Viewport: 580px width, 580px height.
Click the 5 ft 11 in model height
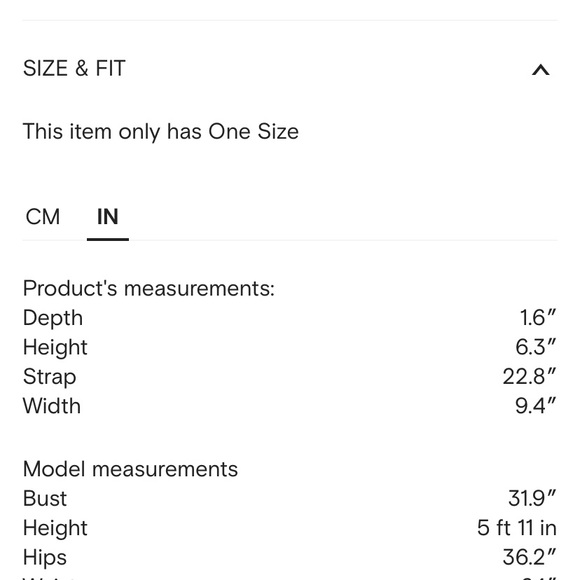pyautogui.click(x=517, y=528)
